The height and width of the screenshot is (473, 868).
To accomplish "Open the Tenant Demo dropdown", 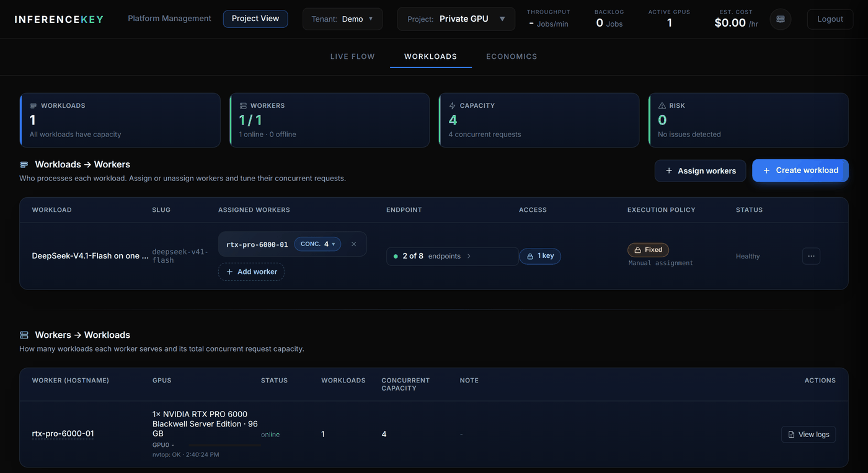I will (342, 19).
